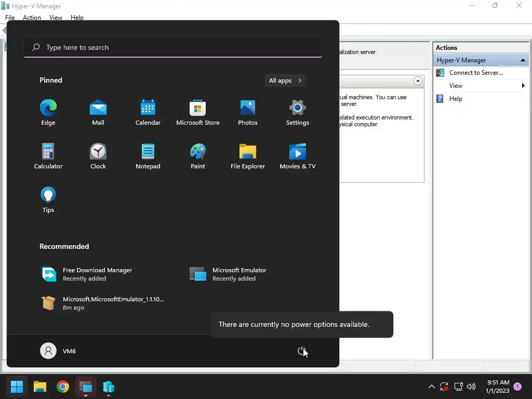
Task: Open the notification center badge
Action: click(x=517, y=387)
